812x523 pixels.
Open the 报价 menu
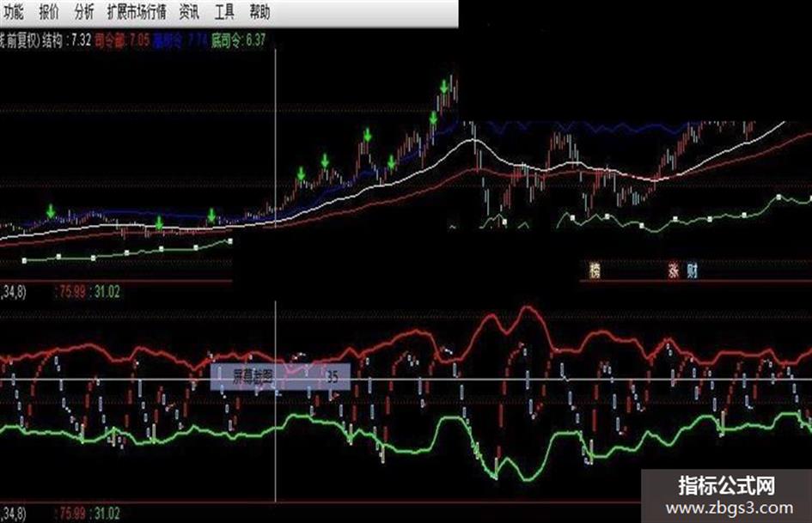tap(49, 11)
